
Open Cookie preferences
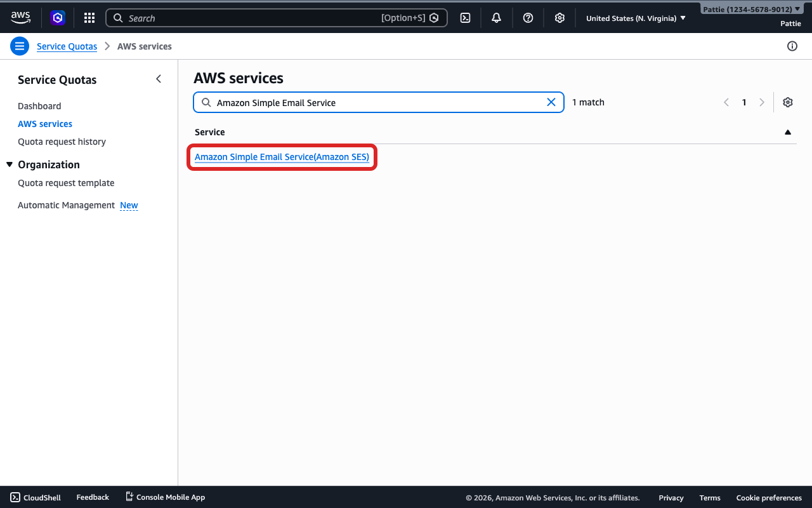click(769, 498)
